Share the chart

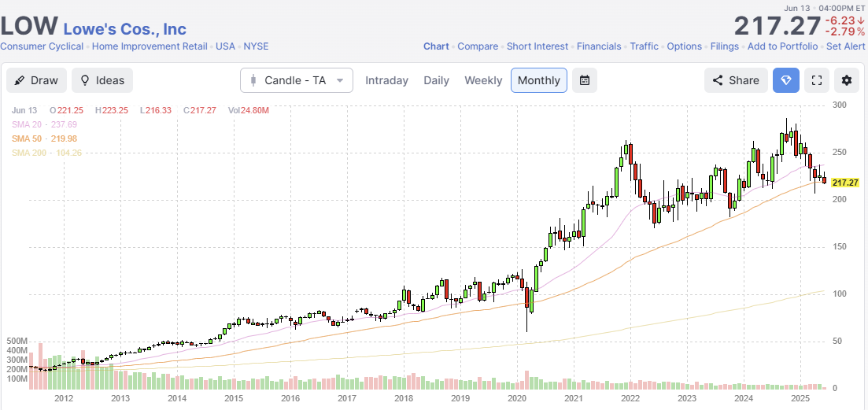tap(736, 80)
